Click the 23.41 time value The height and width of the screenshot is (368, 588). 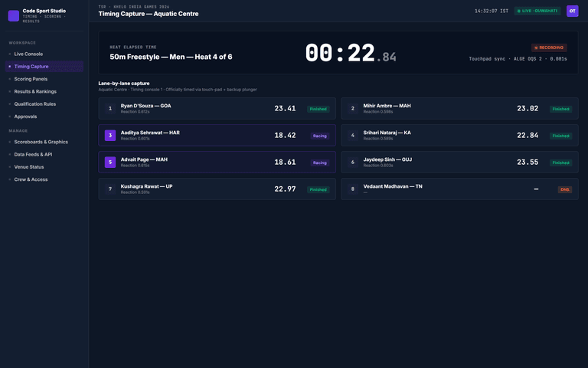pos(285,109)
